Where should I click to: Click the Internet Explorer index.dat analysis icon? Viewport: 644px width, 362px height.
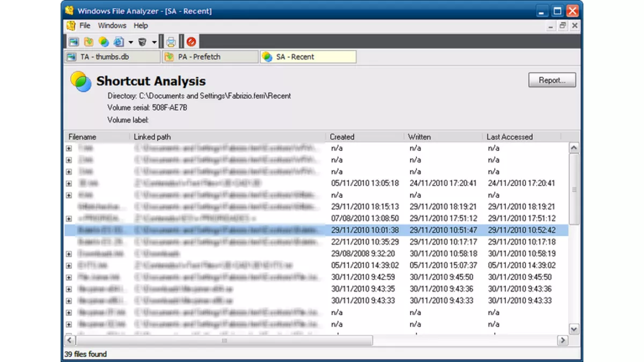click(119, 42)
